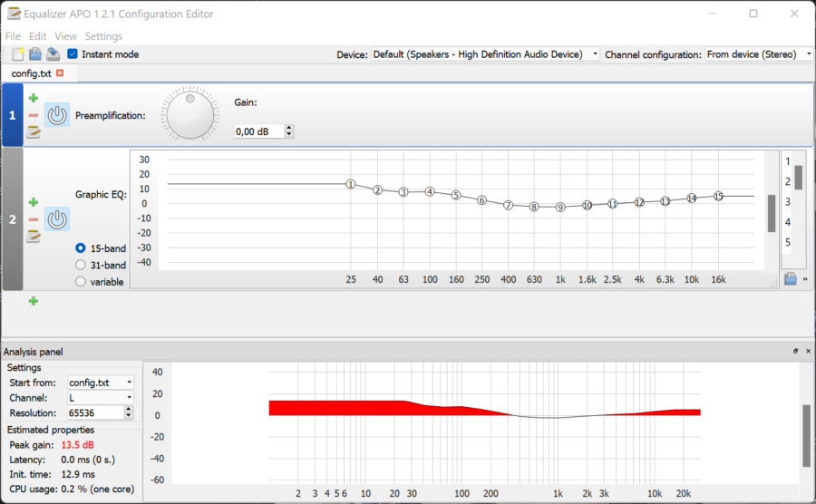Edit the Preamplification row as text

[x=34, y=132]
